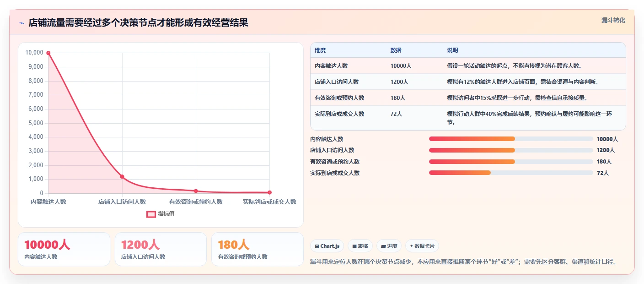Viewport: 644px width, 284px height.
Task: Click the lightning icon beside the title
Action: click(x=22, y=23)
